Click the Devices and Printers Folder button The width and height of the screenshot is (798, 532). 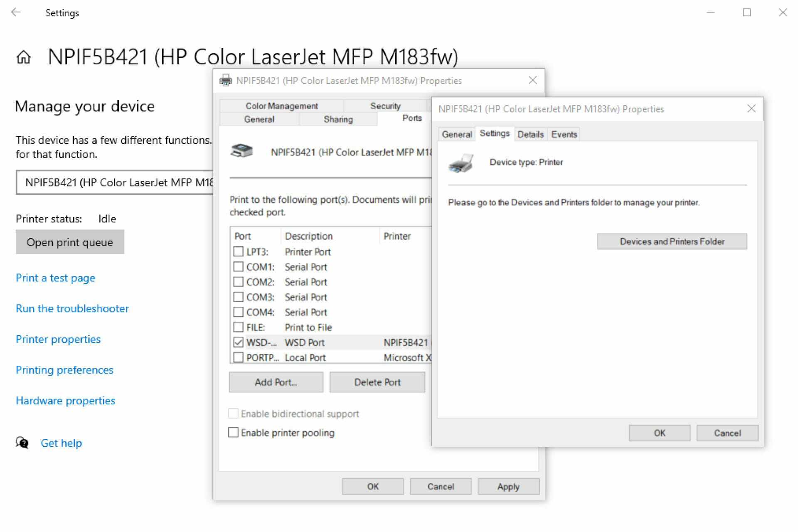point(673,241)
